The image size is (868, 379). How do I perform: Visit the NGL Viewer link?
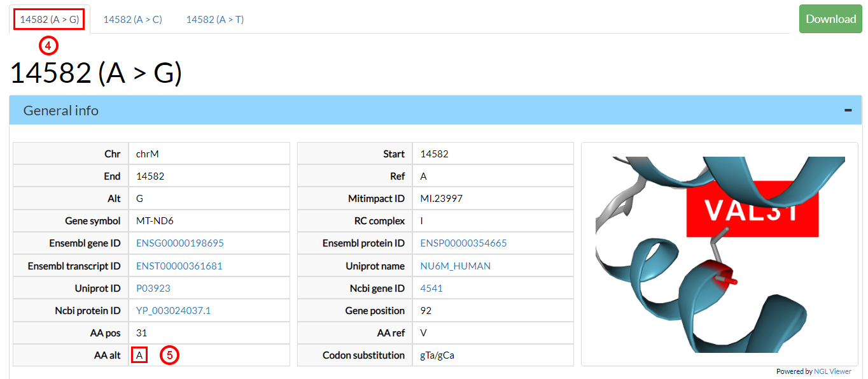[x=832, y=371]
